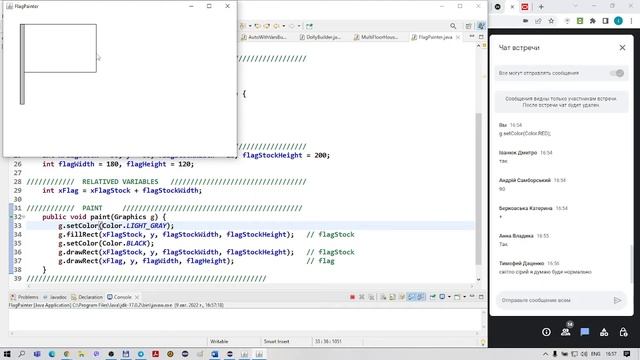Click Remove All Terminated Launches in Console
The height and width of the screenshot is (360, 640).
pyautogui.click(x=371, y=297)
